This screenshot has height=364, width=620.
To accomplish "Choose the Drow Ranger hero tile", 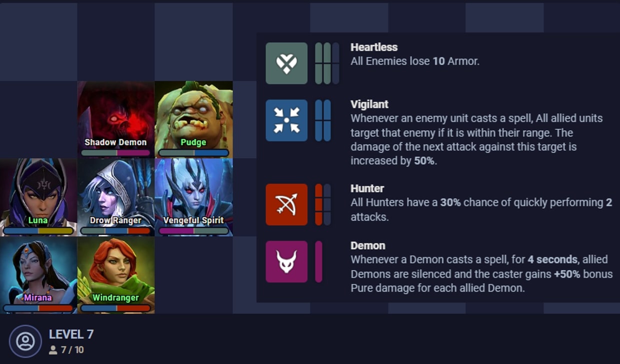I will click(x=116, y=197).
